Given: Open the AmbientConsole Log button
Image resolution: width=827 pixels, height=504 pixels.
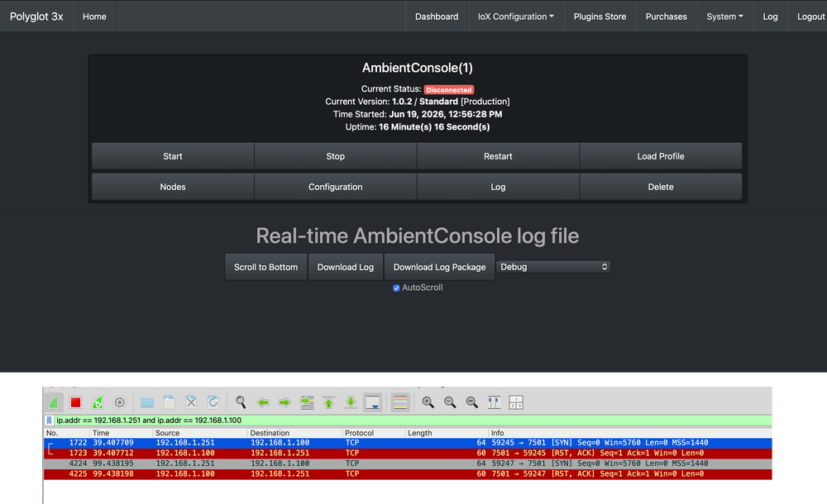Looking at the screenshot, I should 498,187.
